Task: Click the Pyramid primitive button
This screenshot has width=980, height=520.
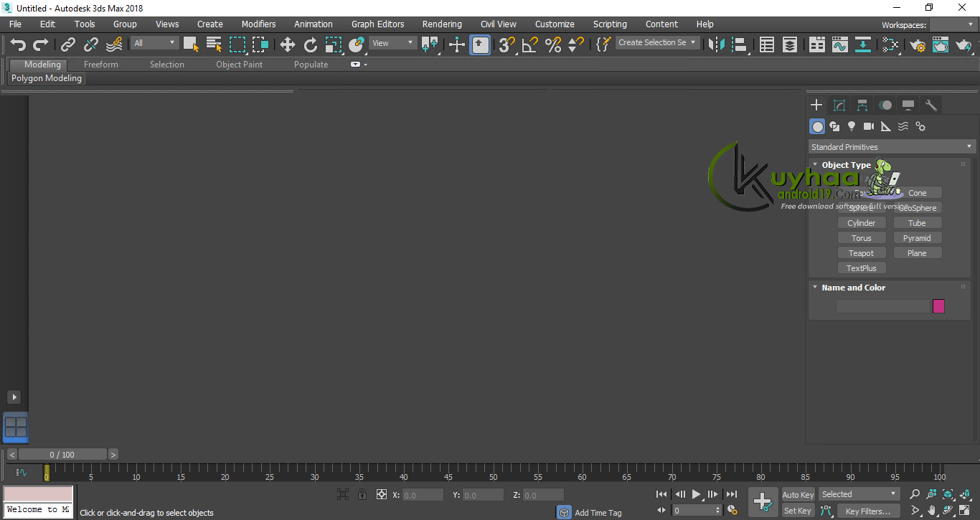Action: pos(918,238)
